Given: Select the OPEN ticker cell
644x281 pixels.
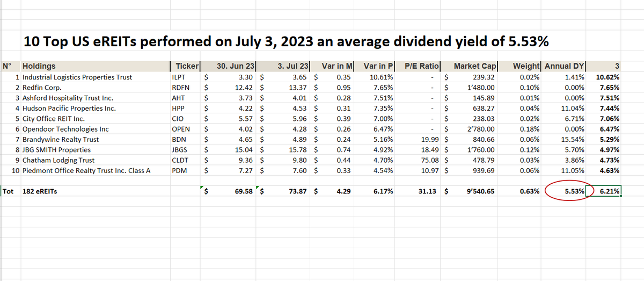Looking at the screenshot, I should (x=185, y=129).
